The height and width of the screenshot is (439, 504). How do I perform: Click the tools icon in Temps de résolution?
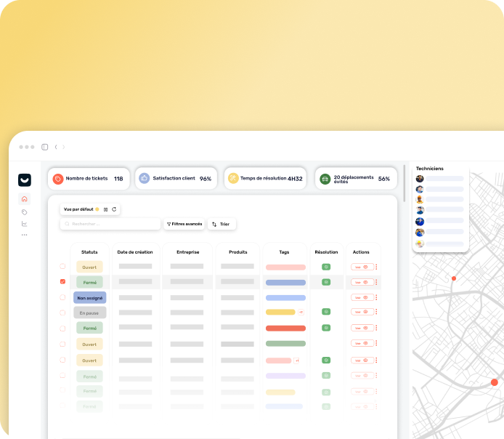pyautogui.click(x=233, y=178)
